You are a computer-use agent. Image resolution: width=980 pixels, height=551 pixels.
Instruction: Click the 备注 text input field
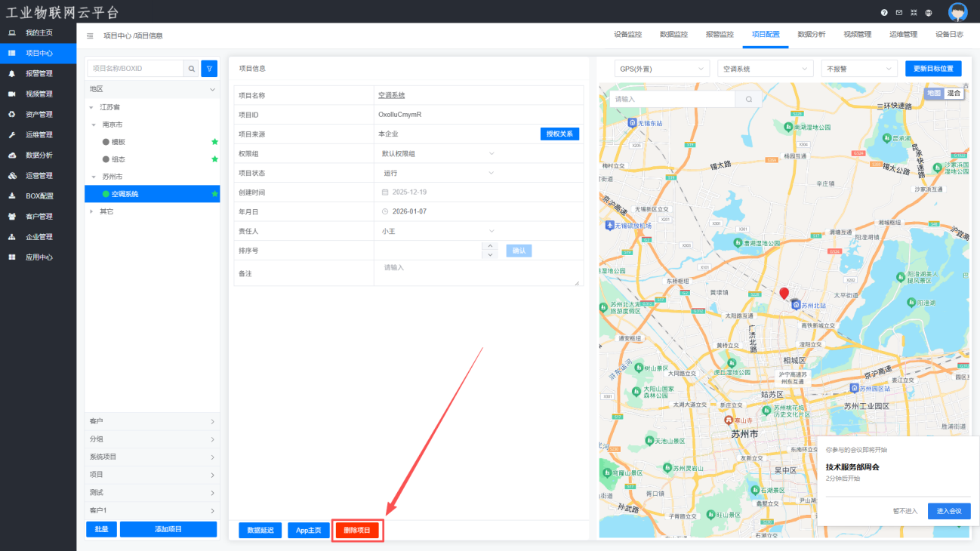[x=478, y=272]
